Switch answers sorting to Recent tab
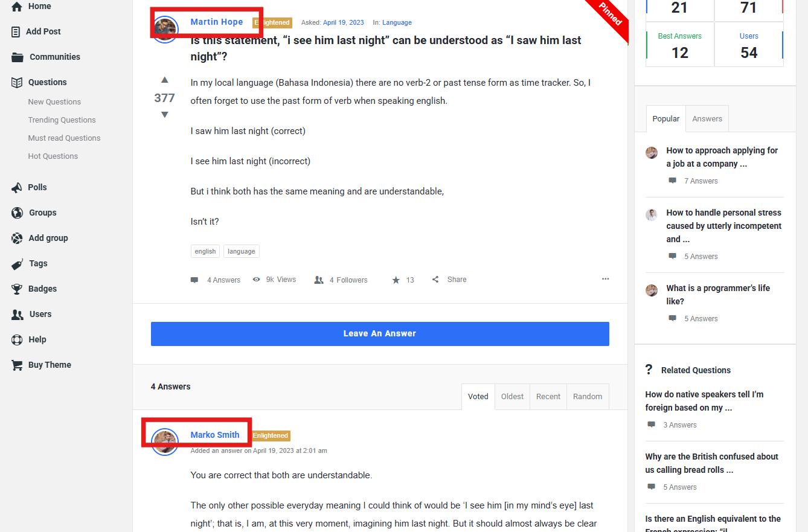 (548, 397)
